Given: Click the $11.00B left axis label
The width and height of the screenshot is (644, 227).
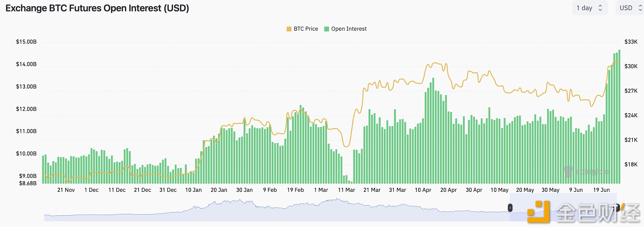Looking at the screenshot, I should (26, 131).
